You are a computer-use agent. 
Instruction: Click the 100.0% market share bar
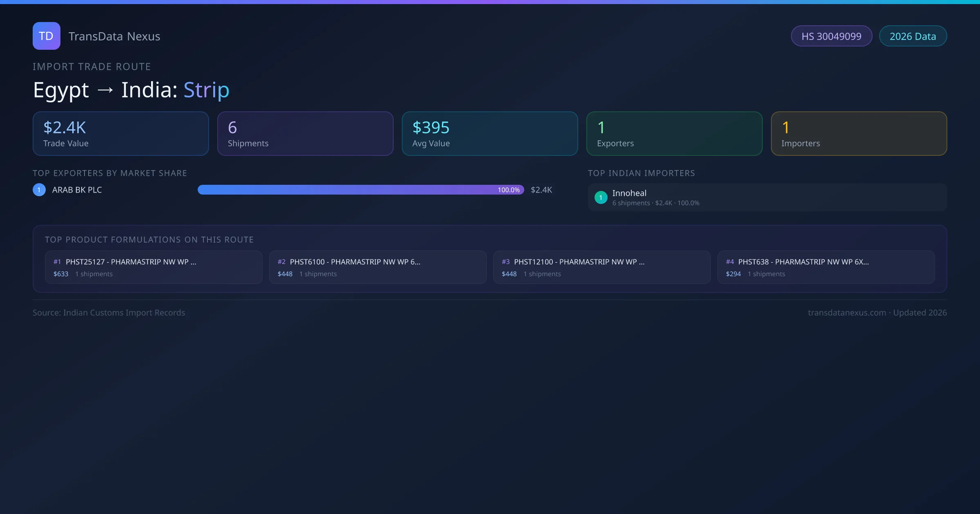(x=361, y=190)
